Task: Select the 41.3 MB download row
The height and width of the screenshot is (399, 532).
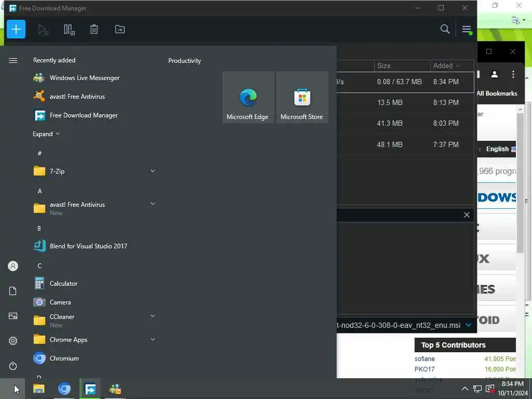Action: click(405, 124)
